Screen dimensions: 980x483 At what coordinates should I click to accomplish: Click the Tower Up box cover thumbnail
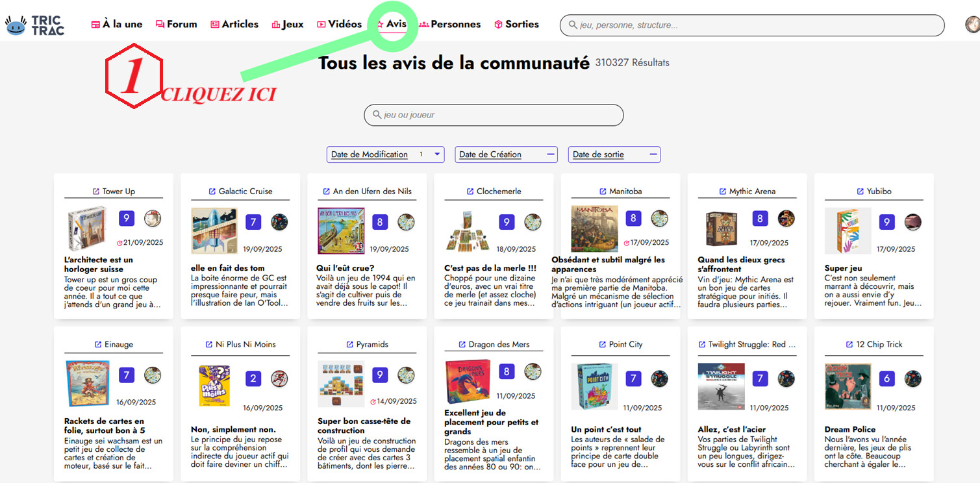click(x=88, y=230)
